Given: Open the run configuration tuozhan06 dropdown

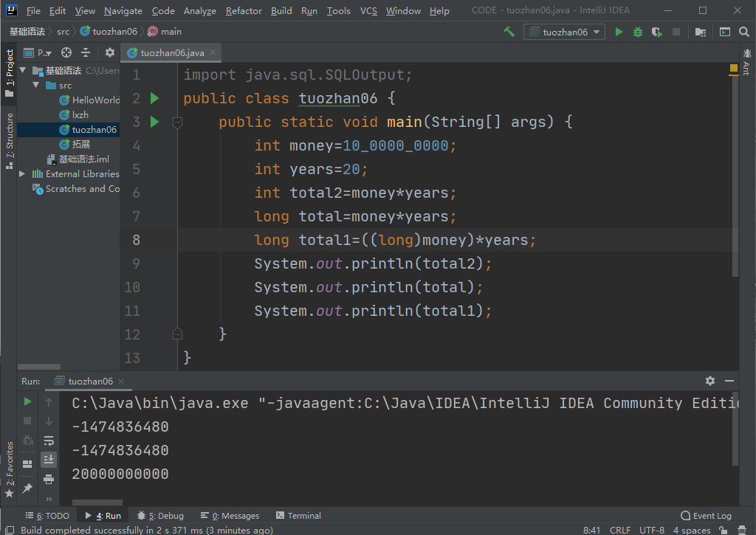Looking at the screenshot, I should 564,32.
